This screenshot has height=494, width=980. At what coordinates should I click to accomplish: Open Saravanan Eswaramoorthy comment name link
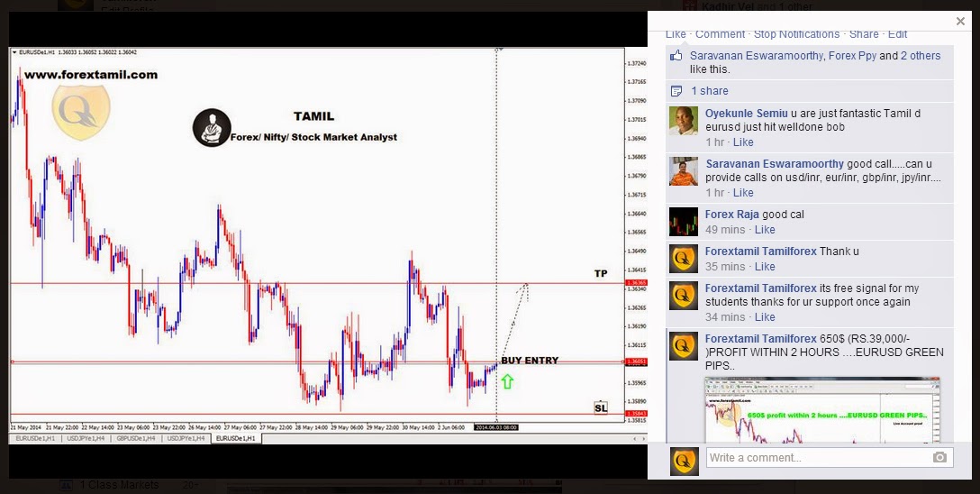point(775,164)
